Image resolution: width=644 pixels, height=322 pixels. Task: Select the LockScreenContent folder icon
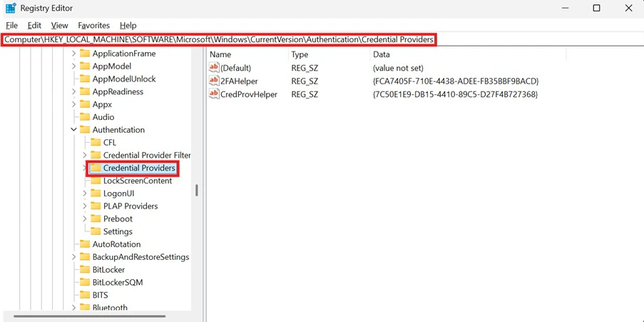click(x=96, y=181)
